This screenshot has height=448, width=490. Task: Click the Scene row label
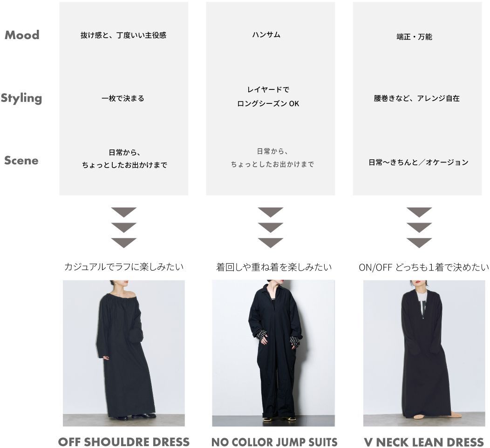21,160
